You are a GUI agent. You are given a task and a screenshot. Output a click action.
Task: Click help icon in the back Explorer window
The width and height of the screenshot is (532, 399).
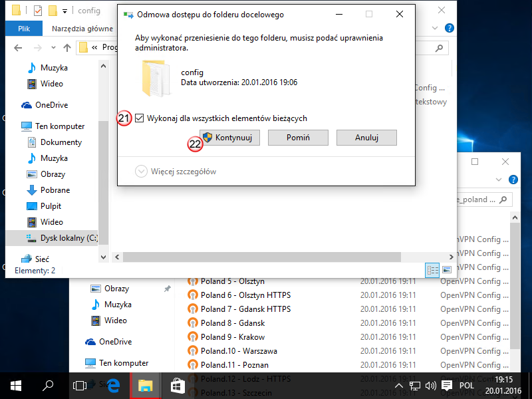click(x=513, y=180)
